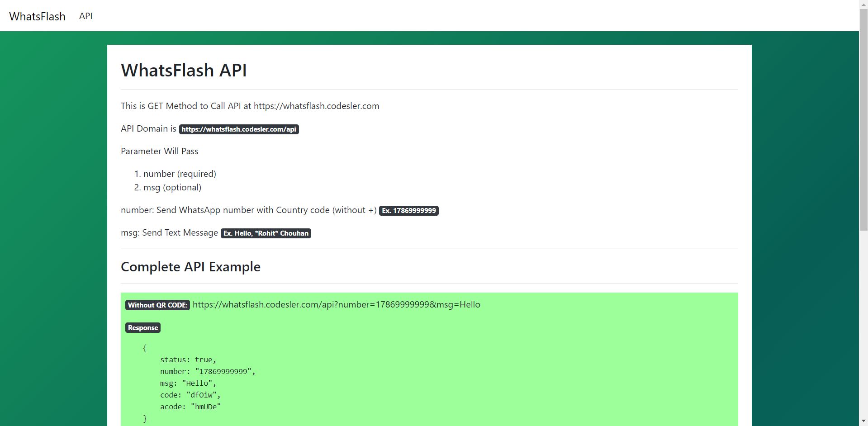This screenshot has width=868, height=426.
Task: Click the 'Complete API Example' heading
Action: (190, 267)
